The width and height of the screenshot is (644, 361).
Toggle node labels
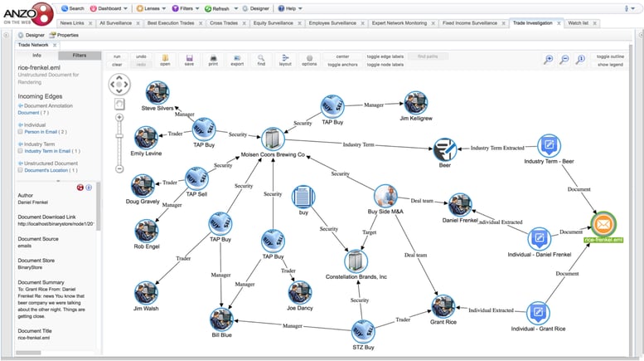tap(385, 65)
